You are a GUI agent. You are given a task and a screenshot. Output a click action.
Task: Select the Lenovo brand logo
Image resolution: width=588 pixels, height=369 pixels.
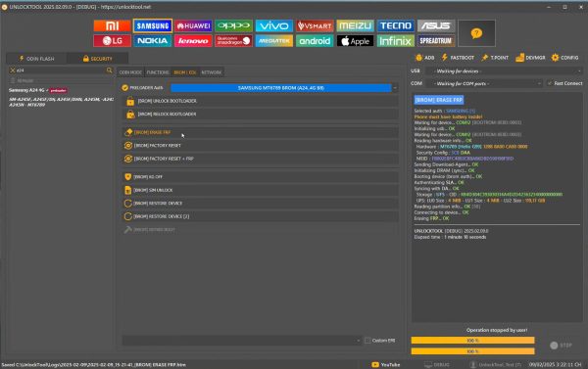(x=193, y=41)
